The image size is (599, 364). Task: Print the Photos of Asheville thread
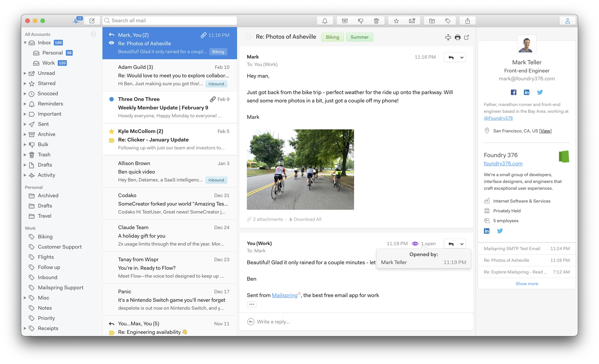457,37
